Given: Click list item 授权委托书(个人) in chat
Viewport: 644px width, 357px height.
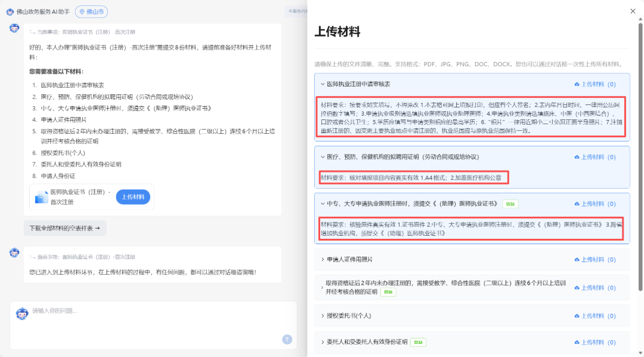Looking at the screenshot, I should click(63, 153).
